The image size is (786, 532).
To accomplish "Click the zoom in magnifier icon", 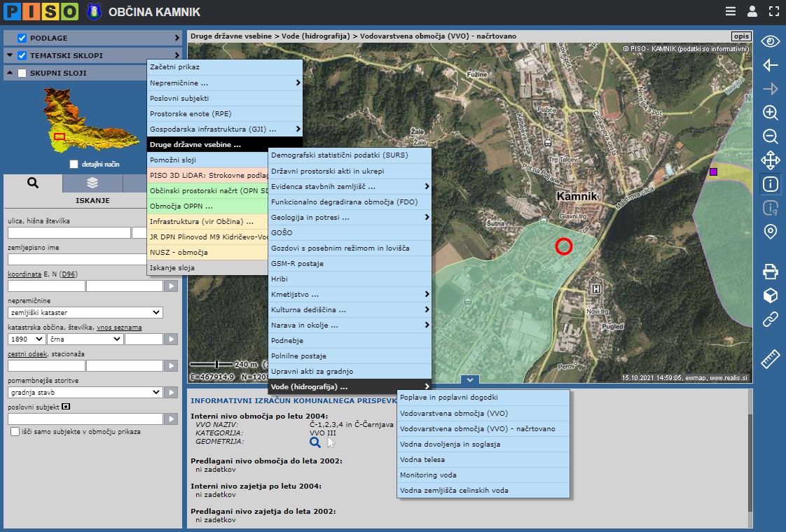I will click(x=770, y=113).
